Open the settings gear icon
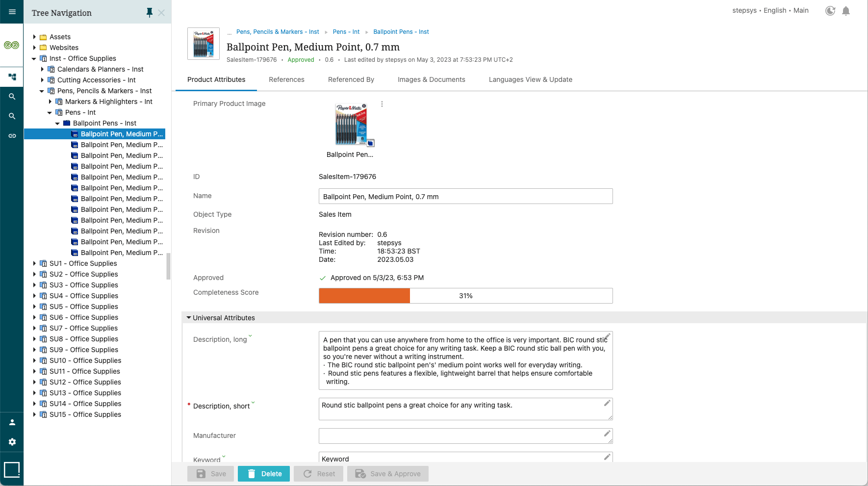Screen dimensions: 868x486 (12, 442)
